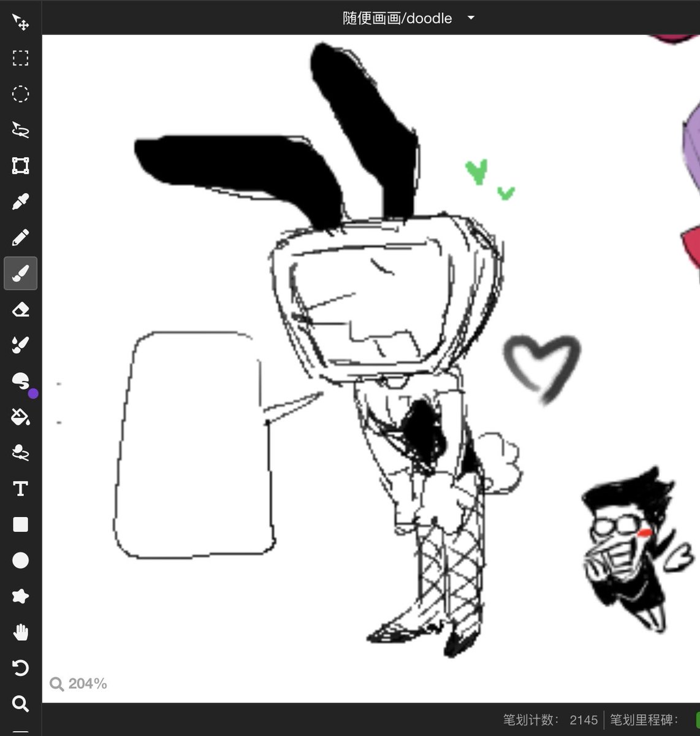
Task: Select the Paintbrush tool
Action: [x=20, y=274]
